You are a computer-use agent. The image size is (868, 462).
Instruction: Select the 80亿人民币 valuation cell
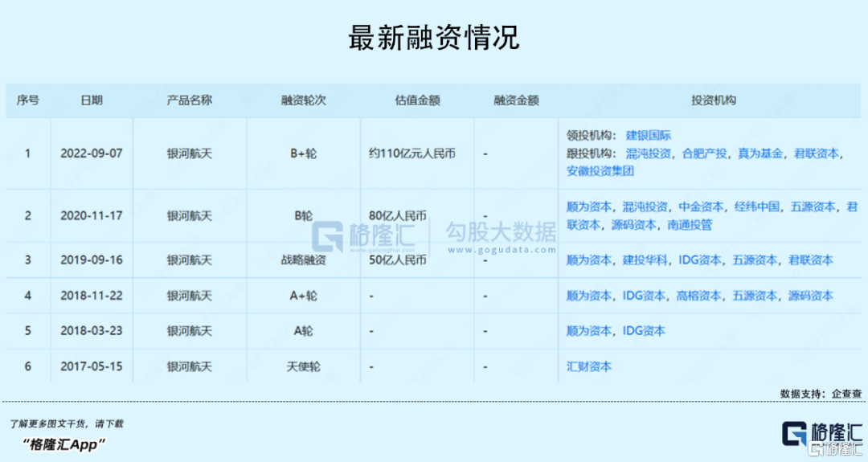[x=398, y=216]
